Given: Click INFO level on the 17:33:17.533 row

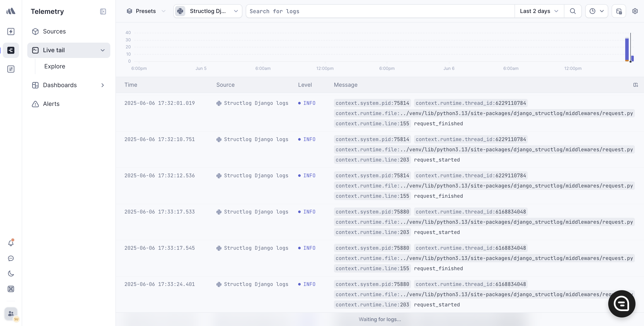Looking at the screenshot, I should coord(307,212).
